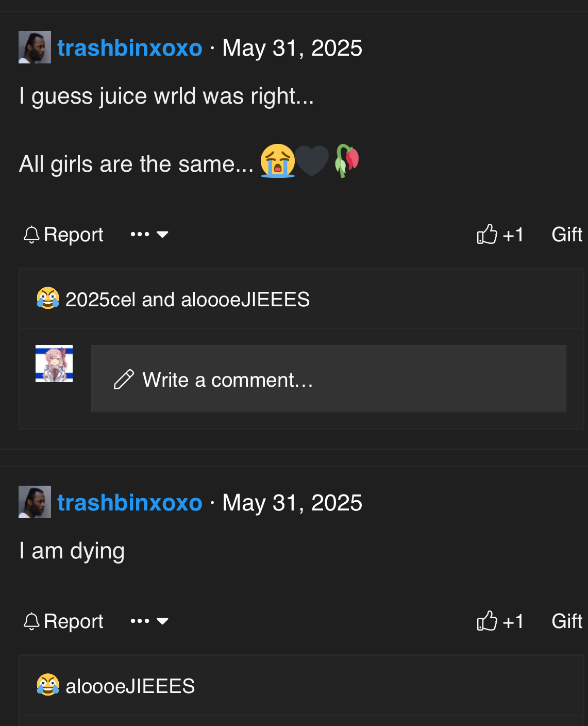
Task: Open trashbinxoxo profile from first post
Action: pos(129,48)
